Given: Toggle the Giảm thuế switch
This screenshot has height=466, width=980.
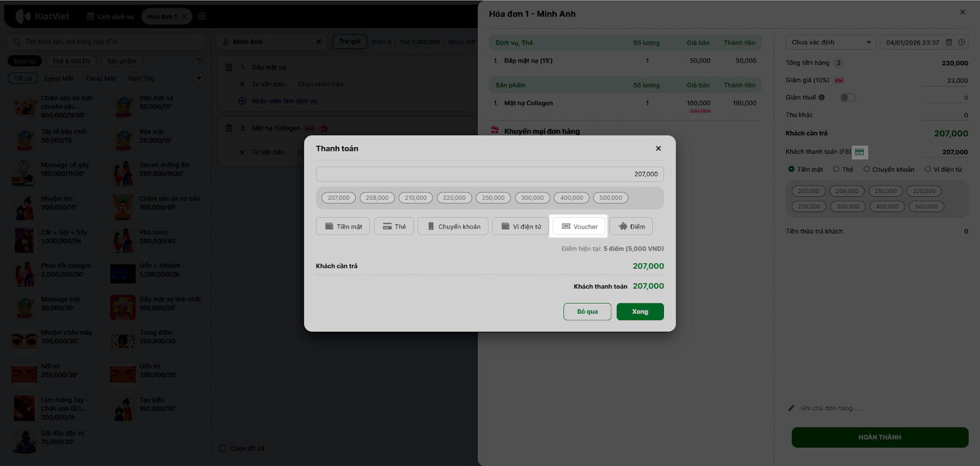Looking at the screenshot, I should [x=848, y=97].
